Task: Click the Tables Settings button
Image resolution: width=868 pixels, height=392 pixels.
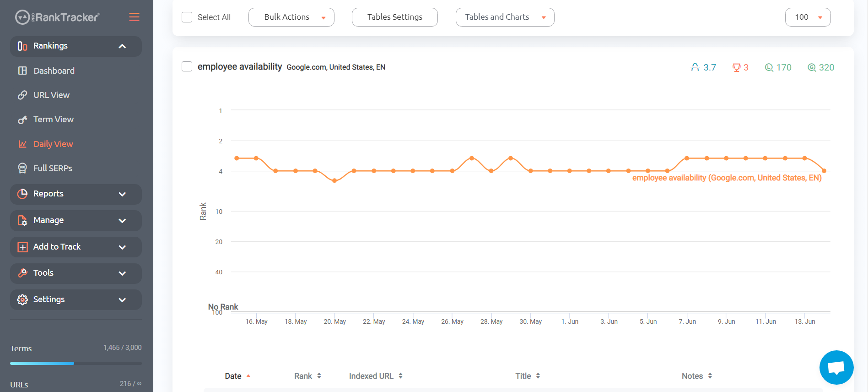Action: tap(394, 17)
